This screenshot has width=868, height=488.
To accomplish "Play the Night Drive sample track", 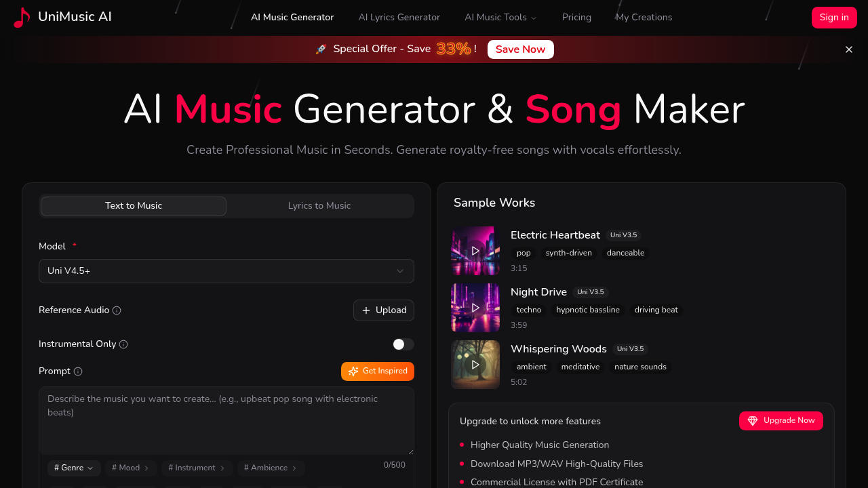I will (x=475, y=308).
